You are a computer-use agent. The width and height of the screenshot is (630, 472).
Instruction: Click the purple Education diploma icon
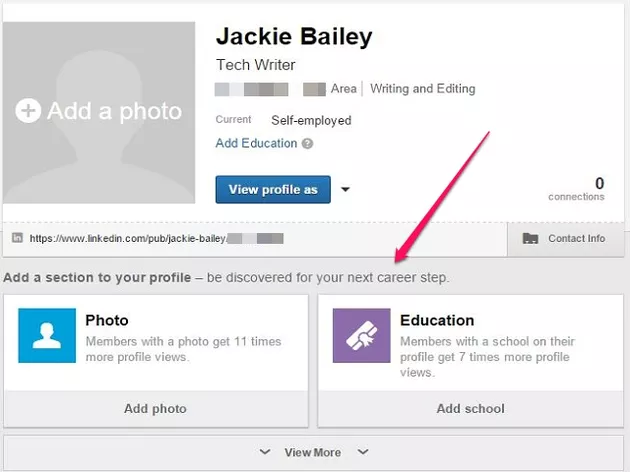click(x=362, y=335)
